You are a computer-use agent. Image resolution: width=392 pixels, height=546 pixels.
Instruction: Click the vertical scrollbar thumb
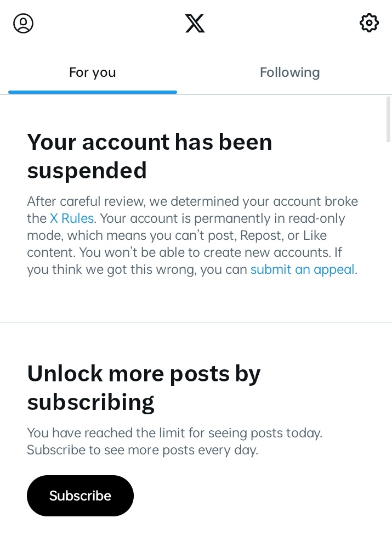[x=389, y=119]
